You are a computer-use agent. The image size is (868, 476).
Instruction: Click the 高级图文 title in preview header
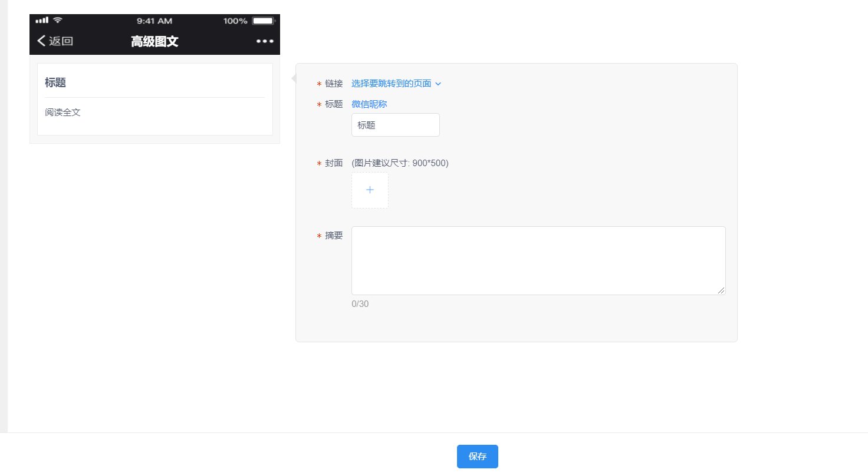[154, 41]
